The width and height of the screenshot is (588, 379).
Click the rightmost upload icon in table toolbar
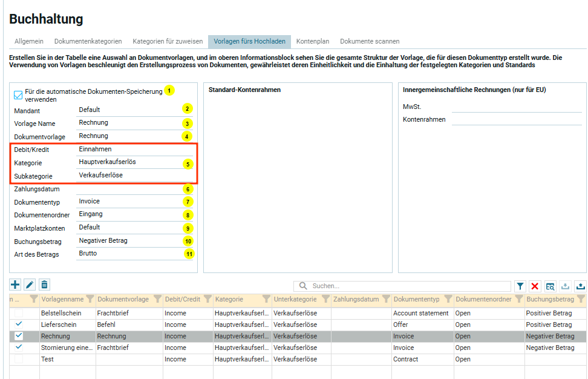click(x=580, y=286)
